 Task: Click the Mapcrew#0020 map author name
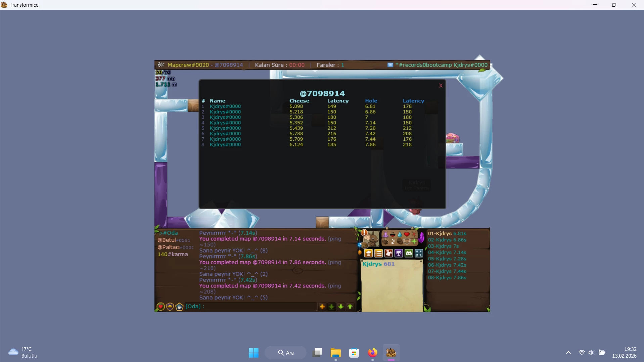pyautogui.click(x=188, y=65)
